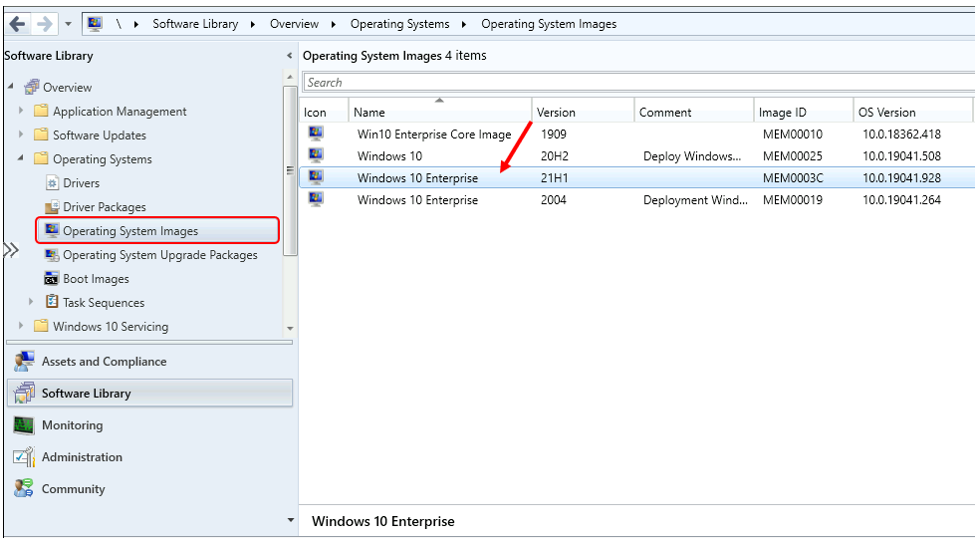Click Software Library in the breadcrumb
This screenshot has height=540, width=980.
(195, 24)
